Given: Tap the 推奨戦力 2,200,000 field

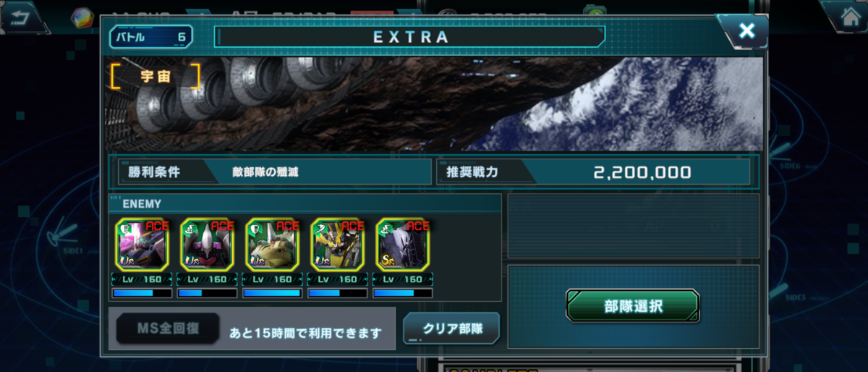Looking at the screenshot, I should [593, 172].
